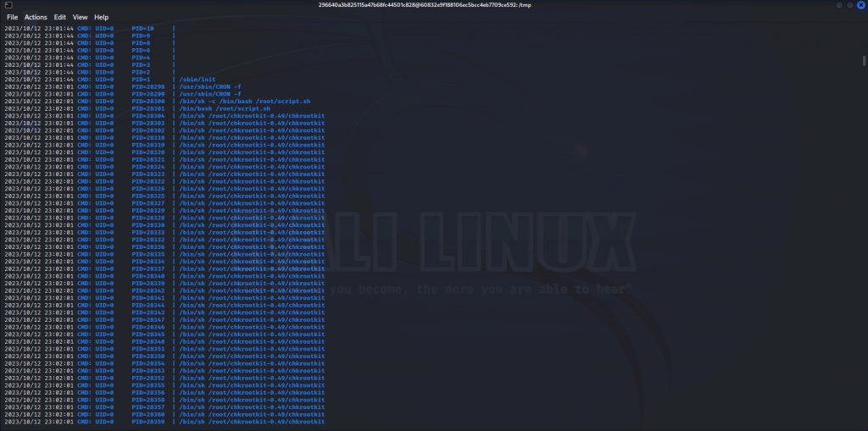This screenshot has width=868, height=431.
Task: Open the Edit menu
Action: 60,17
